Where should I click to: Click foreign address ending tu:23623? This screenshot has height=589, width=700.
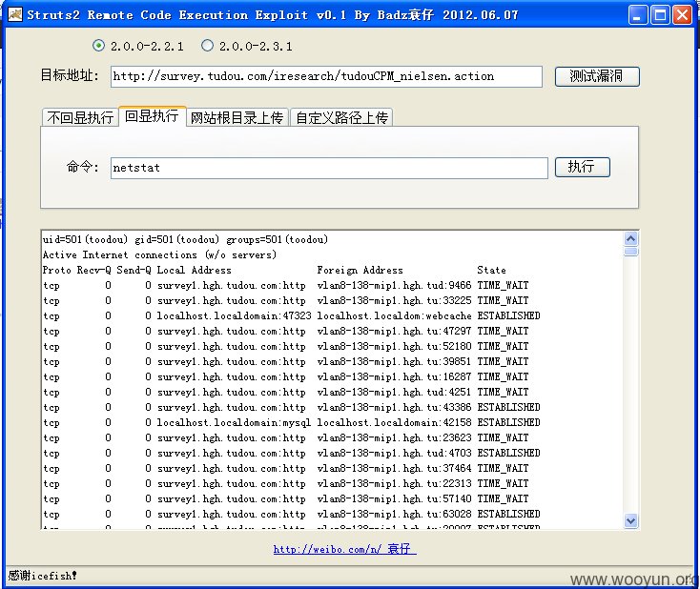(x=394, y=437)
